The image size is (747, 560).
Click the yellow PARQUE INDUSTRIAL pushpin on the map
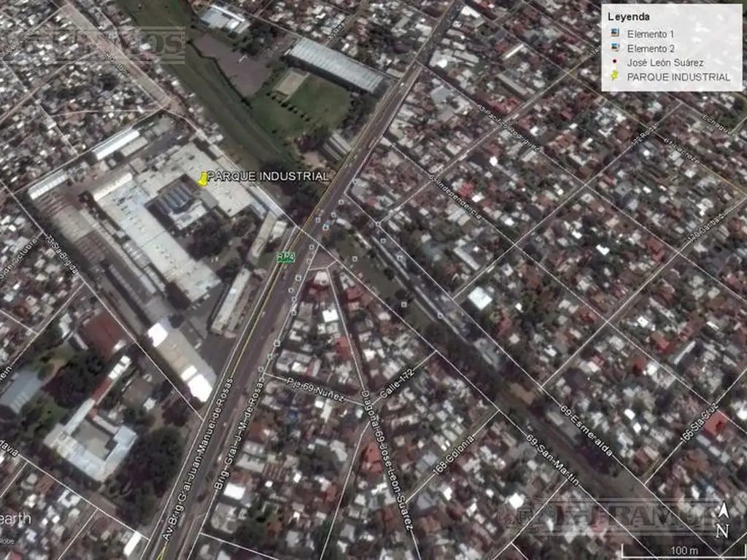point(202,179)
